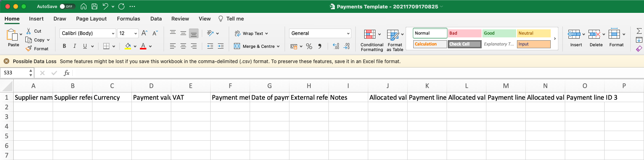Align text right
The height and width of the screenshot is (160, 644).
194,46
